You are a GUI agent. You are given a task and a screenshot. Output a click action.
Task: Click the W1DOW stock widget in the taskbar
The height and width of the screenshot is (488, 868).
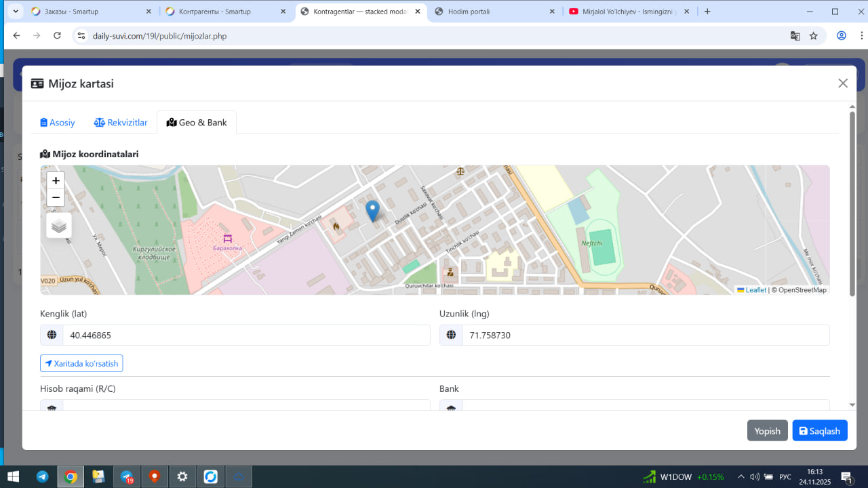pyautogui.click(x=683, y=476)
